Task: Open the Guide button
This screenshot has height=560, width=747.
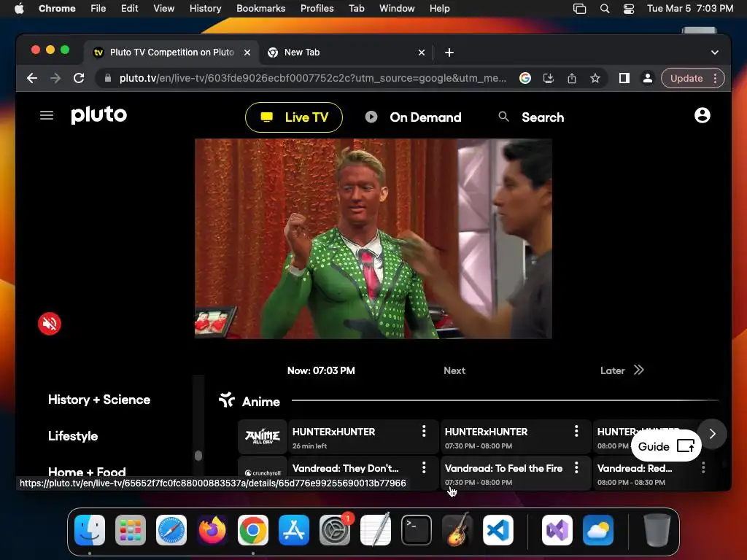Action: [x=666, y=446]
